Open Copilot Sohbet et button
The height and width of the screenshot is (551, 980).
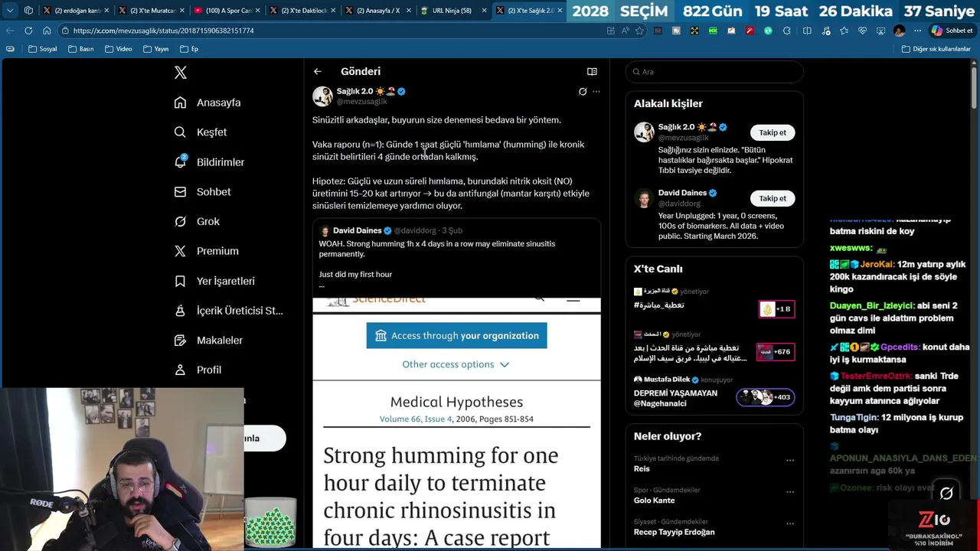(952, 31)
